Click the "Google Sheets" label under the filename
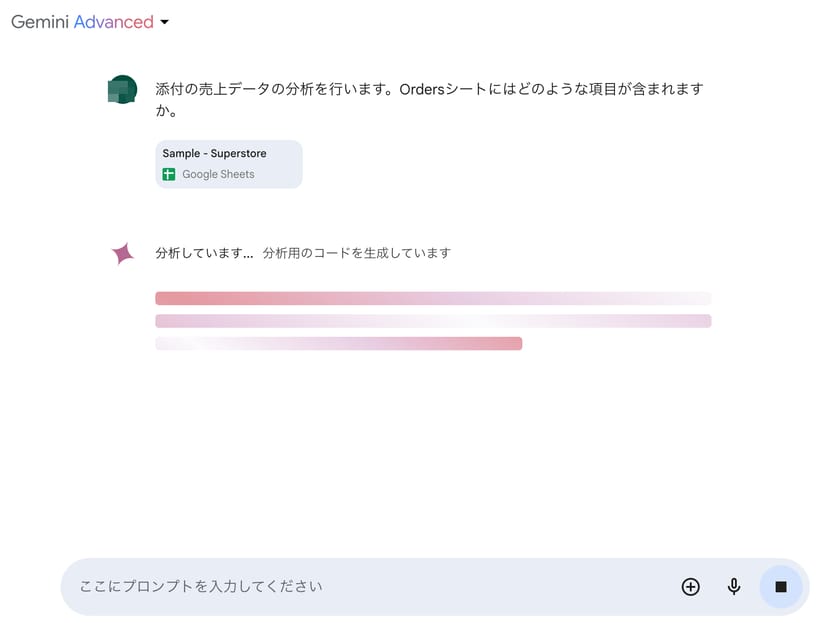 point(218,174)
